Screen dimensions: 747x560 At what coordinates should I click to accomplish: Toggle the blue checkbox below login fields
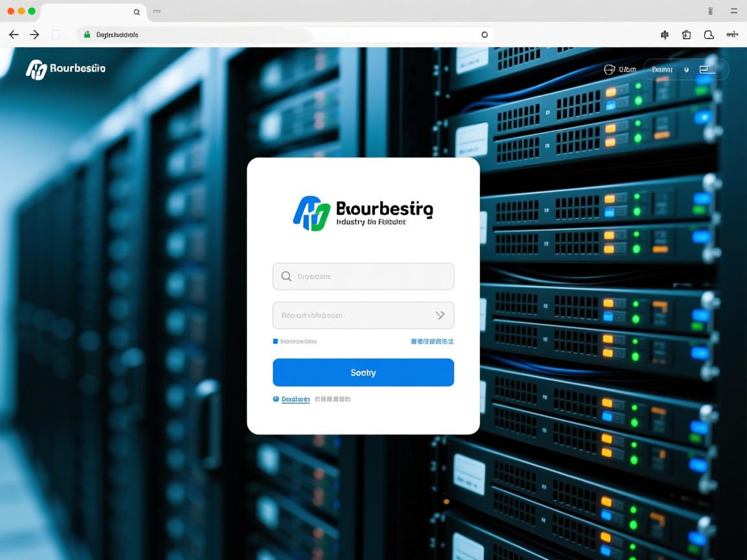coord(276,341)
